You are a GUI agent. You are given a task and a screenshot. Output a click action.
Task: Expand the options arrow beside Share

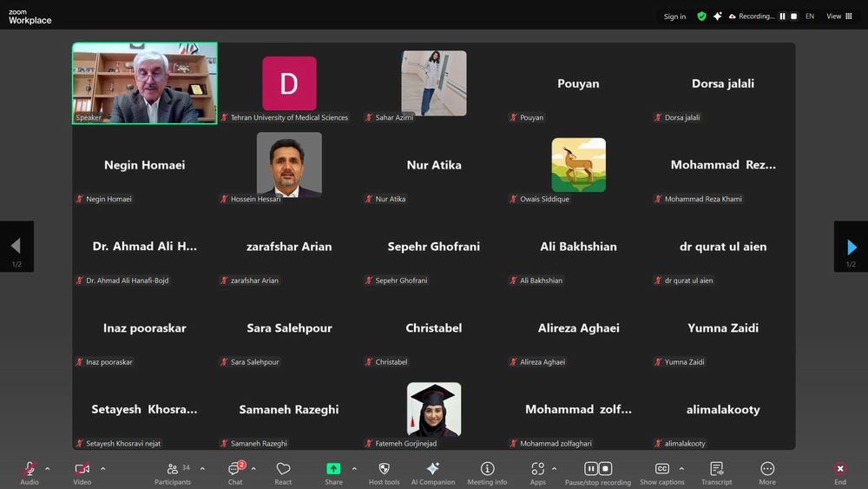(x=354, y=469)
